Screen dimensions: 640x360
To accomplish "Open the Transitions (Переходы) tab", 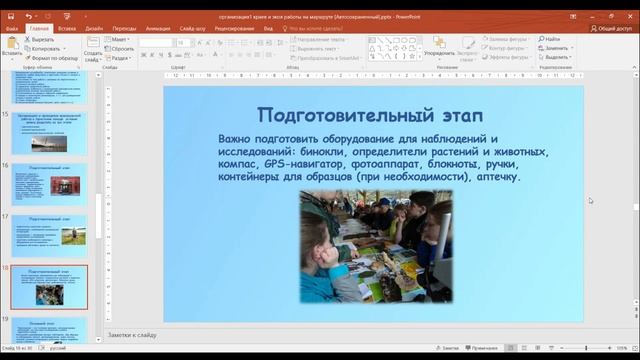I will pos(124,28).
